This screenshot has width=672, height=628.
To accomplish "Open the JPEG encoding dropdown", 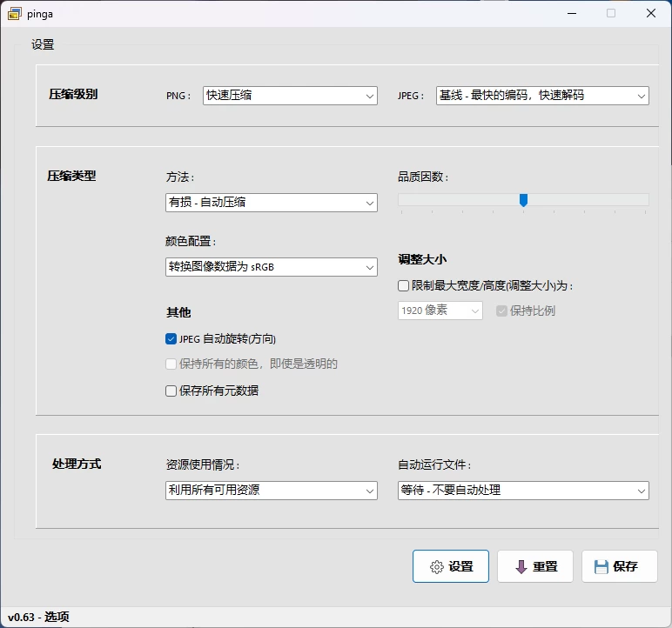I will (x=542, y=96).
